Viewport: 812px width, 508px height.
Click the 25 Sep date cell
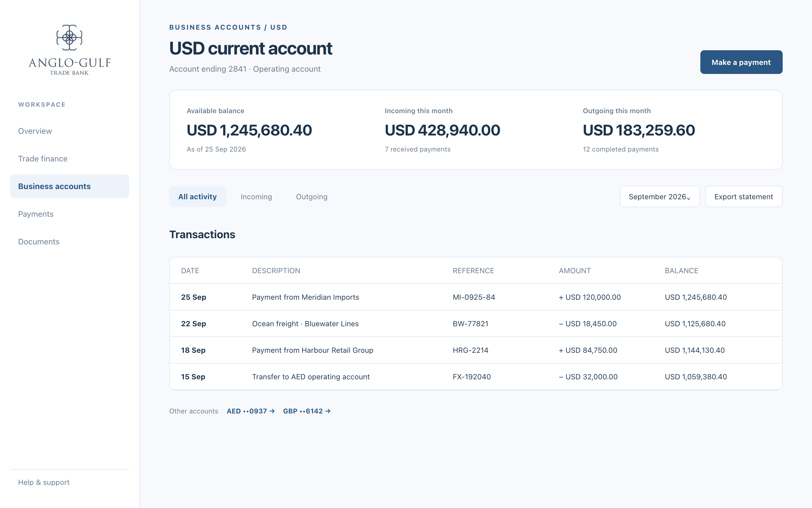coord(194,297)
